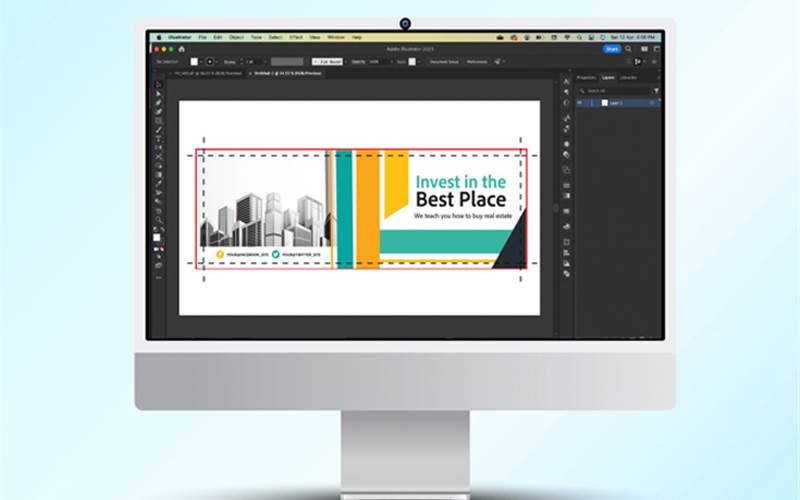This screenshot has height=500, width=800.
Task: Click the stroke weight stepper arrows
Action: (x=242, y=62)
